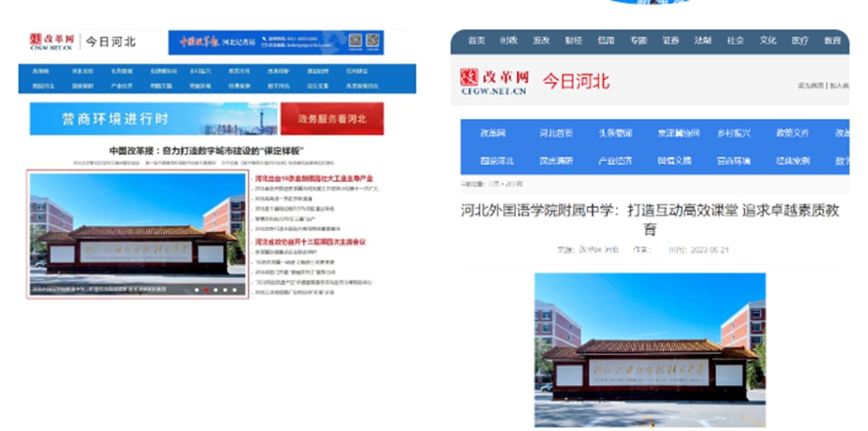The width and height of the screenshot is (868, 431).
Task: Click the 营商环境进行时 banner
Action: [153, 119]
